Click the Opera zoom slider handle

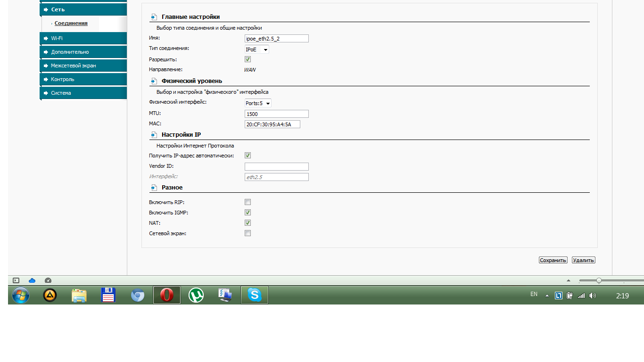599,280
